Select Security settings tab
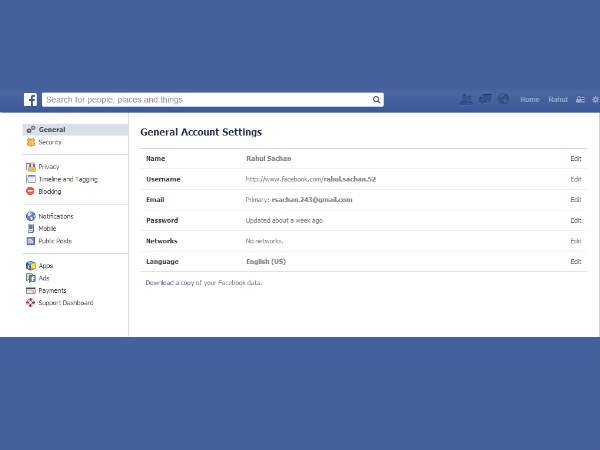This screenshot has width=600, height=450. [x=50, y=142]
